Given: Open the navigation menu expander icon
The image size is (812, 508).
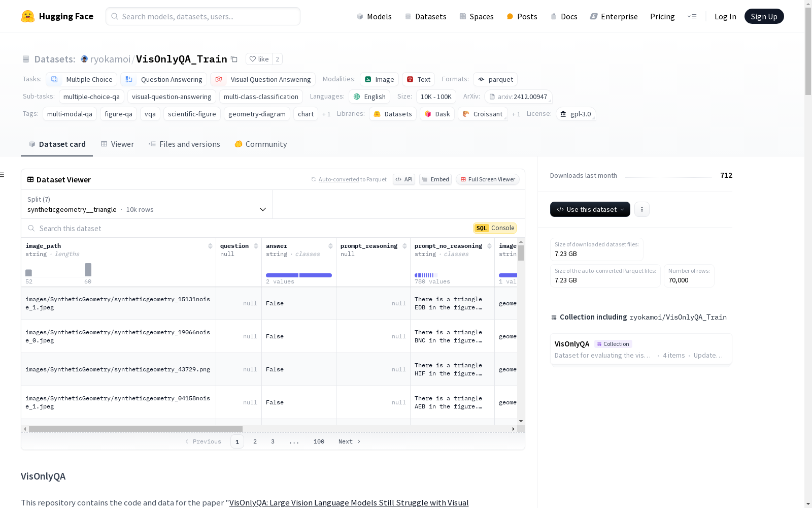Looking at the screenshot, I should (x=692, y=16).
